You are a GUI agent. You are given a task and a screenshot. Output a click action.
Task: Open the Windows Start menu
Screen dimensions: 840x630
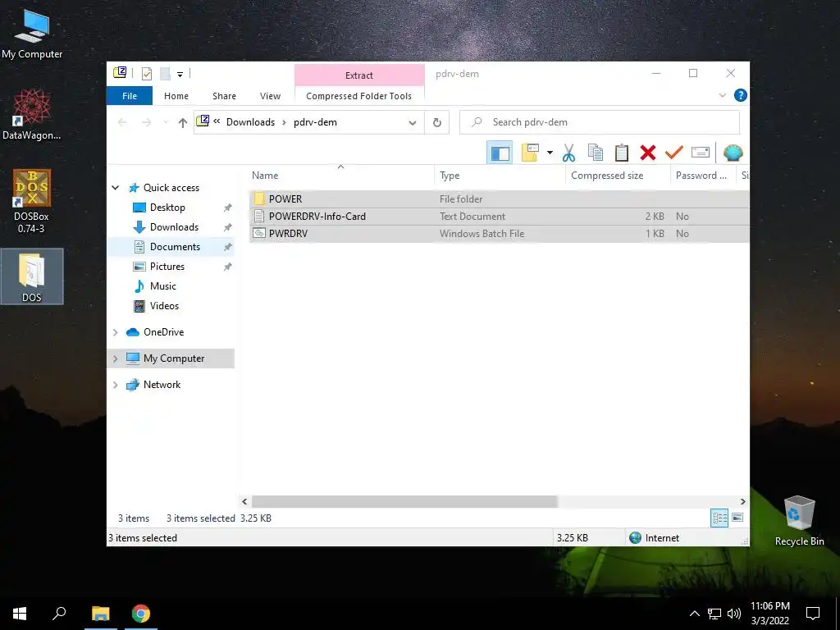click(x=20, y=614)
